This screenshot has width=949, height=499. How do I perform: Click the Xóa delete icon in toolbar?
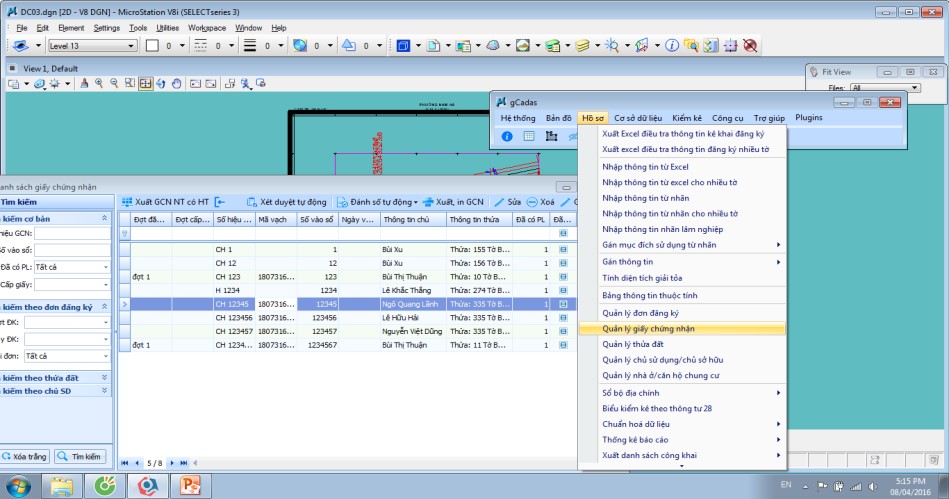pyautogui.click(x=531, y=202)
